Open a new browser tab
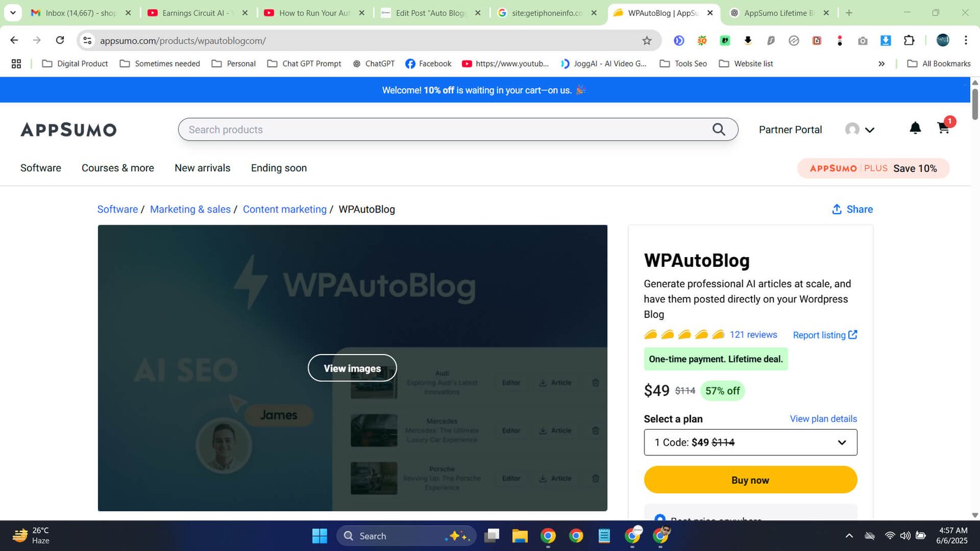 pyautogui.click(x=849, y=13)
